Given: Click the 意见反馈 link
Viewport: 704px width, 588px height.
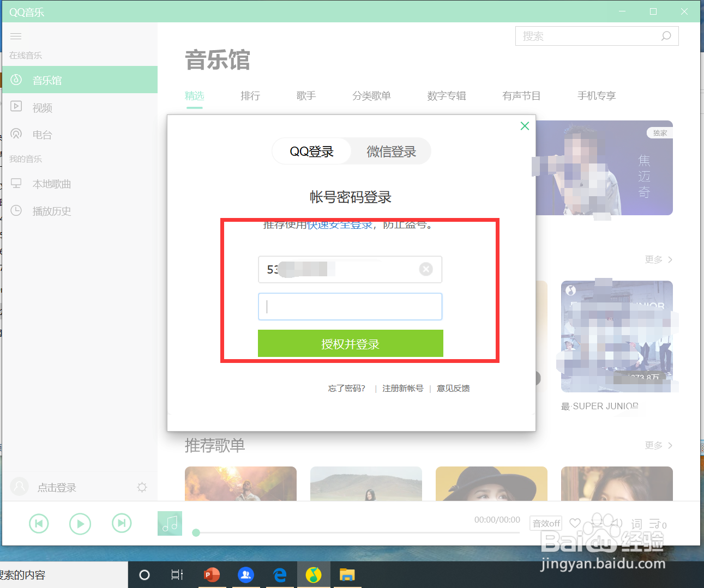Looking at the screenshot, I should pos(453,389).
